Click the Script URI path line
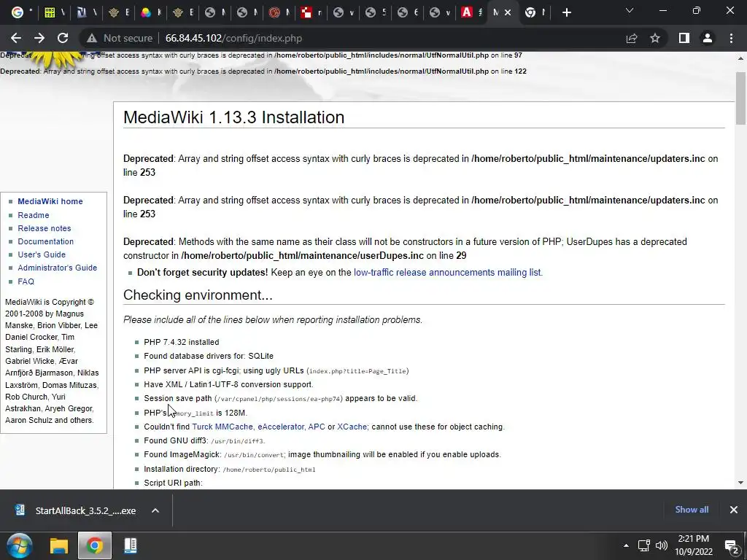The image size is (747, 560). [173, 483]
